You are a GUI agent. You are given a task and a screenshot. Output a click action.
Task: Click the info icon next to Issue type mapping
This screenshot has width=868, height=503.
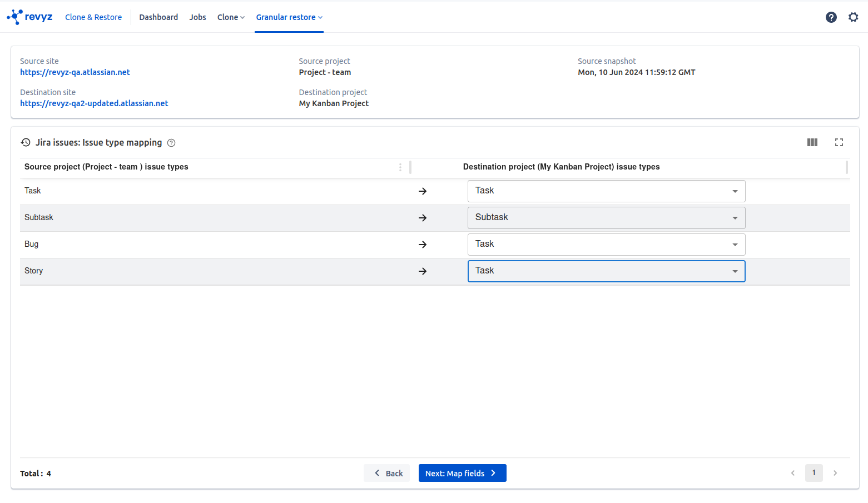[x=171, y=143]
